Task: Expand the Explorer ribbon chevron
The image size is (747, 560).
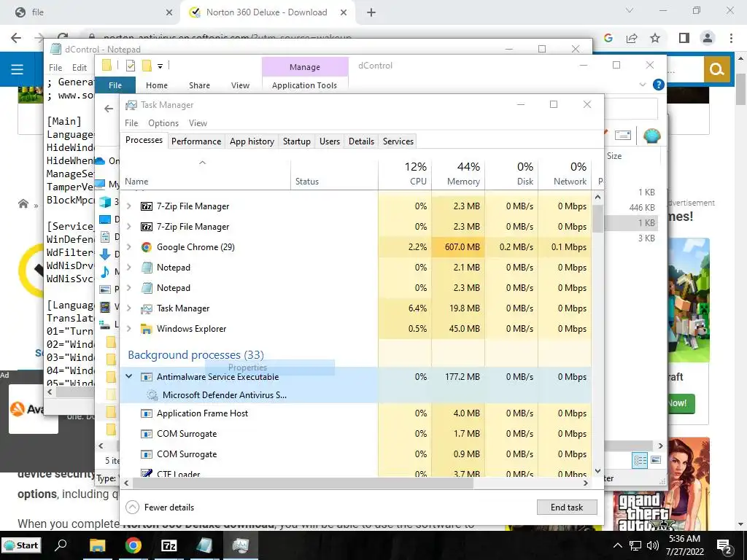Action: [642, 85]
